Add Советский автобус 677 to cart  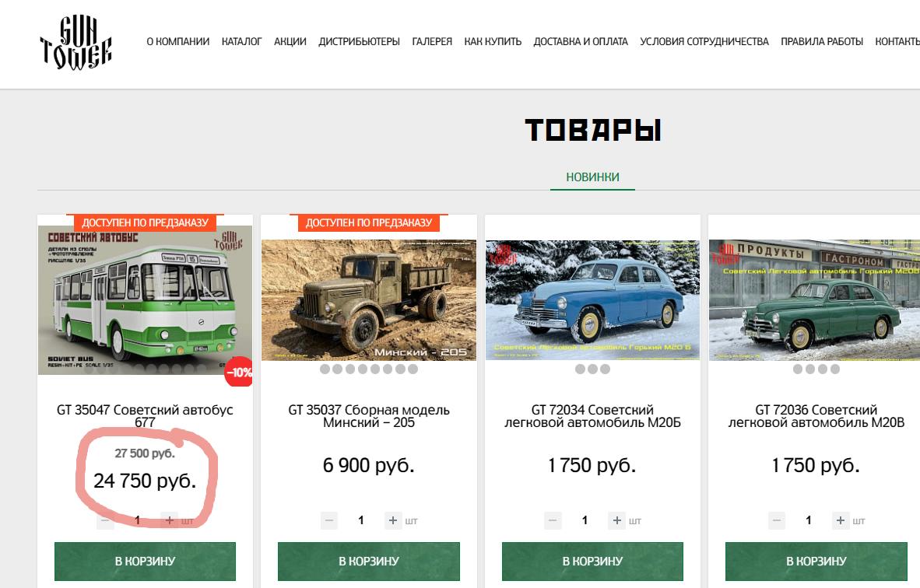coord(145,561)
